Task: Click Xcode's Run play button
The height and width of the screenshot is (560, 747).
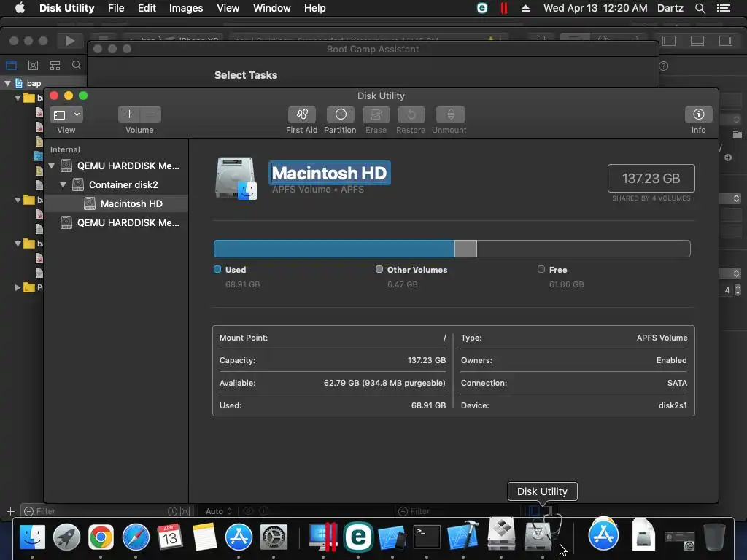Action: [x=70, y=41]
